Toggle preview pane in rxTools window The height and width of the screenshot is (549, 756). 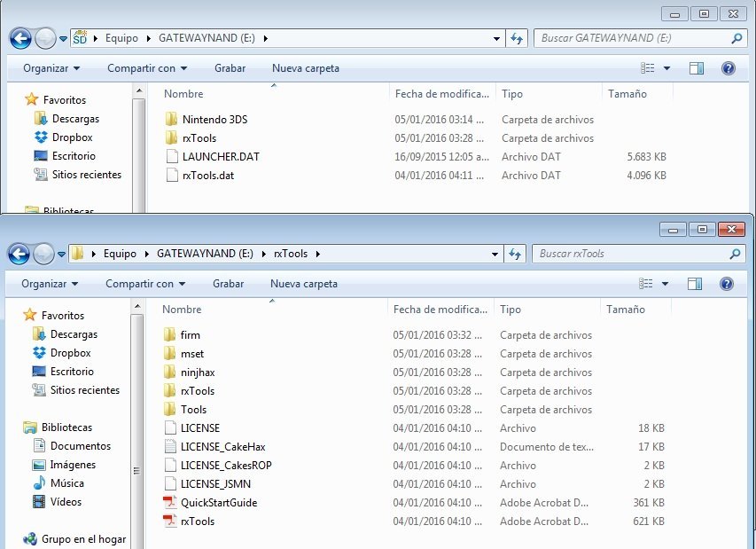coord(694,284)
